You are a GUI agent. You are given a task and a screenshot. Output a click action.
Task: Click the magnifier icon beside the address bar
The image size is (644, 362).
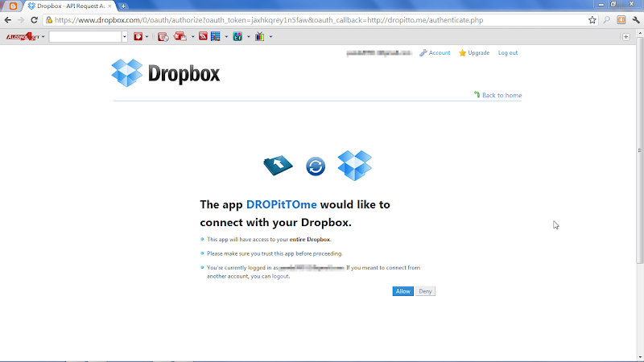click(607, 19)
